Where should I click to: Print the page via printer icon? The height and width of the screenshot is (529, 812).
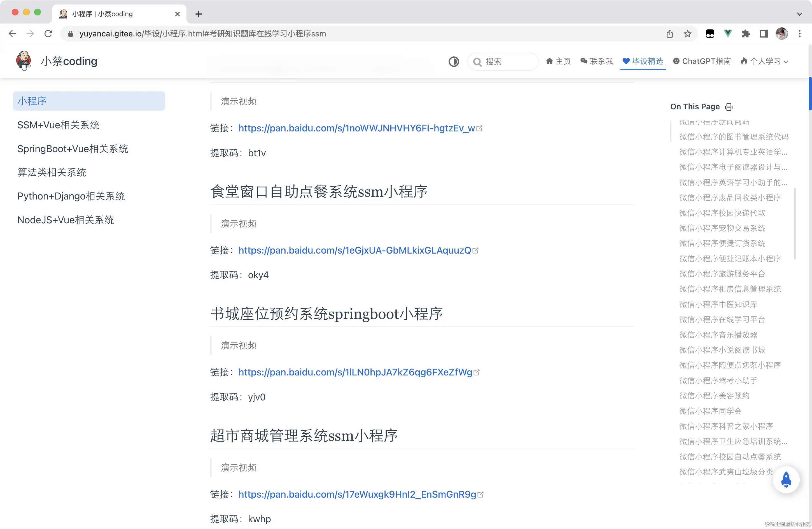pos(729,107)
